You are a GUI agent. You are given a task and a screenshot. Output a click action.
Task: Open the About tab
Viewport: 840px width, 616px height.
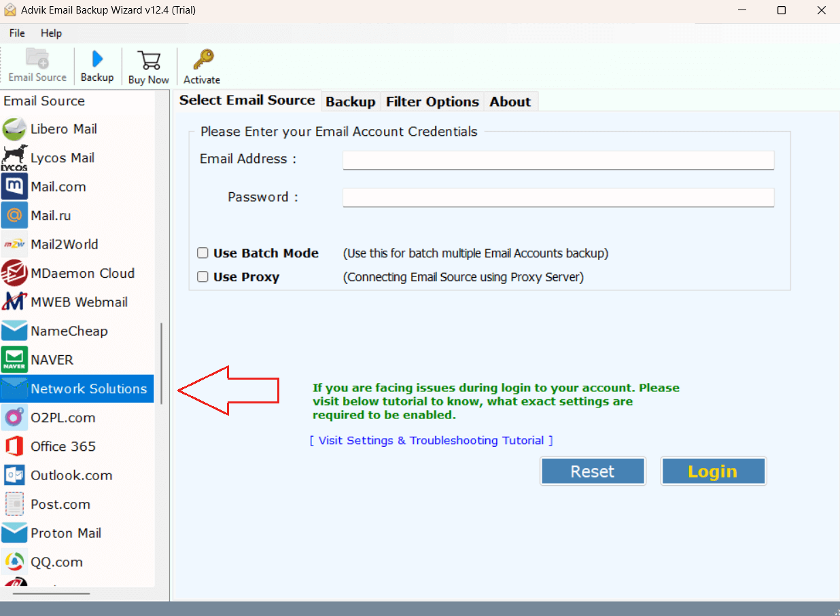click(510, 102)
